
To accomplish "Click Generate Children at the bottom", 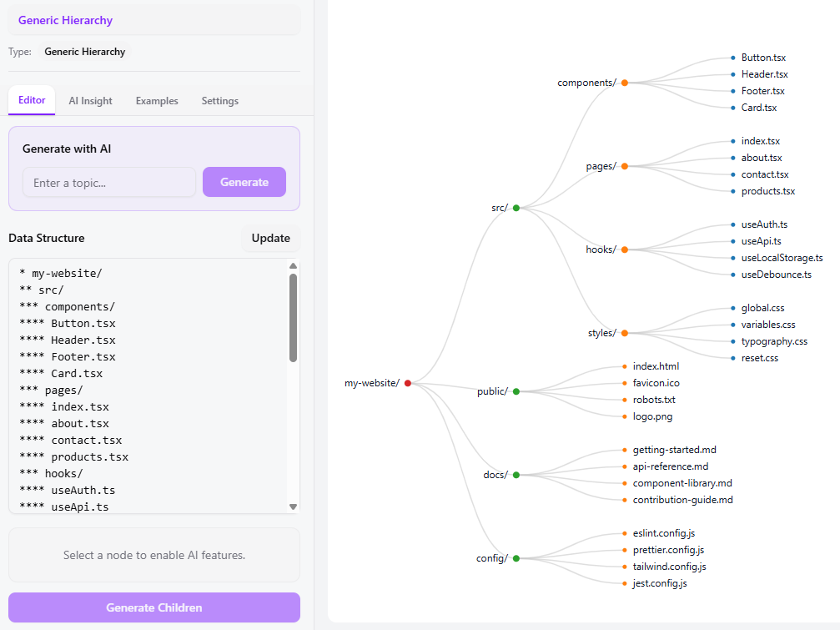I will (153, 607).
